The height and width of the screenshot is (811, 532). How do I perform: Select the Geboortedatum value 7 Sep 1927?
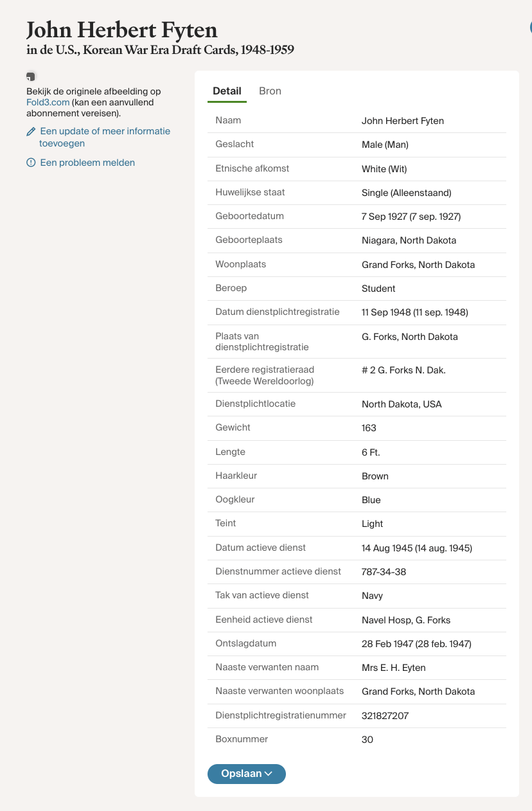pos(411,217)
